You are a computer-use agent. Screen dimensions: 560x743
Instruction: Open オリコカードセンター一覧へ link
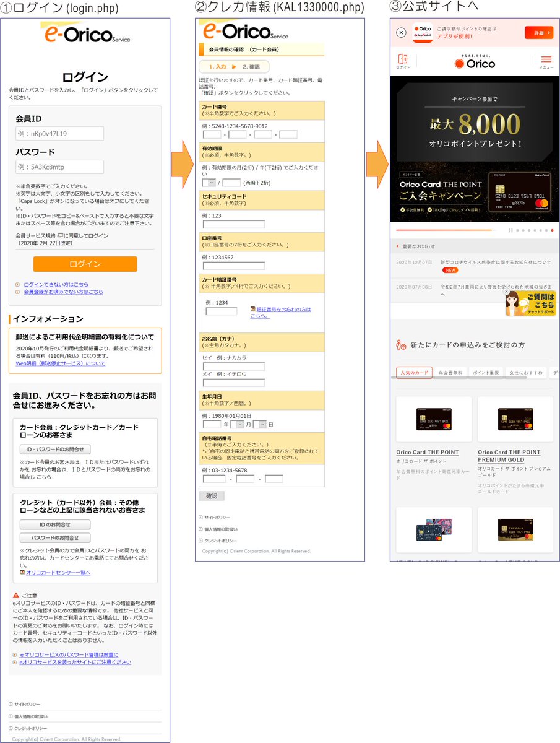(x=58, y=573)
